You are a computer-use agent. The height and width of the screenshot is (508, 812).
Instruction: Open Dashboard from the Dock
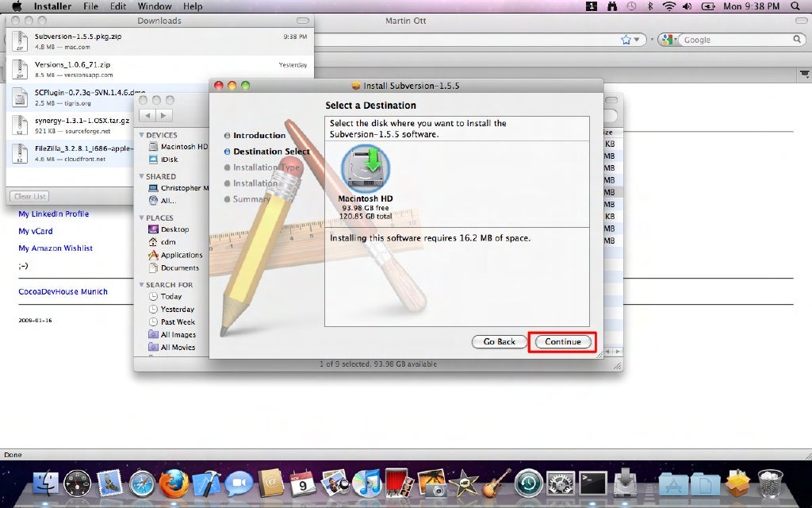(77, 483)
